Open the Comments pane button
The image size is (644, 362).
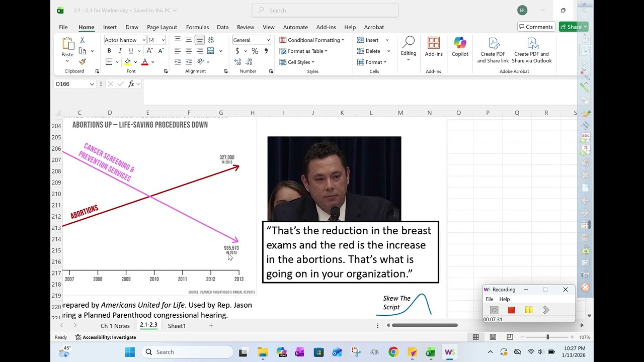(x=536, y=27)
